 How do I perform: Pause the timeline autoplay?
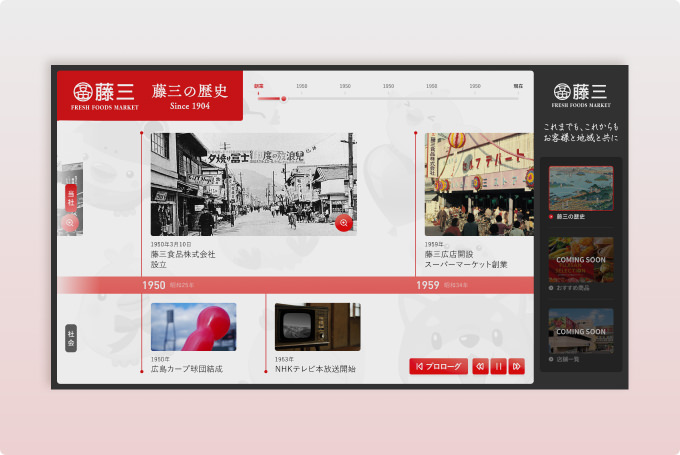pyautogui.click(x=498, y=367)
